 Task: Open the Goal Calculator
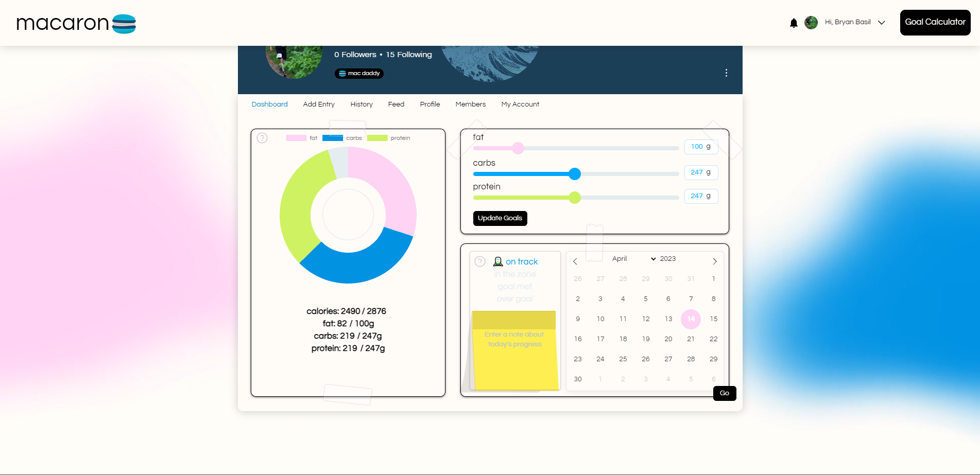pyautogui.click(x=935, y=23)
